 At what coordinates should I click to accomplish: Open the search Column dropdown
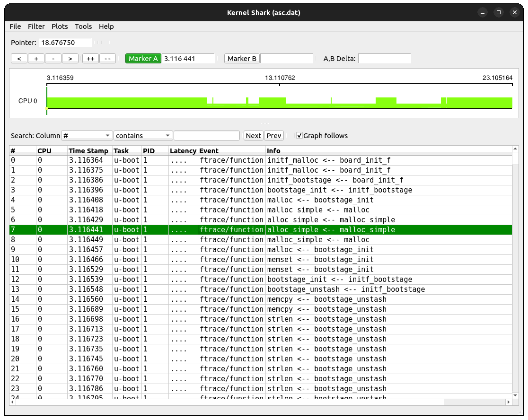(87, 136)
